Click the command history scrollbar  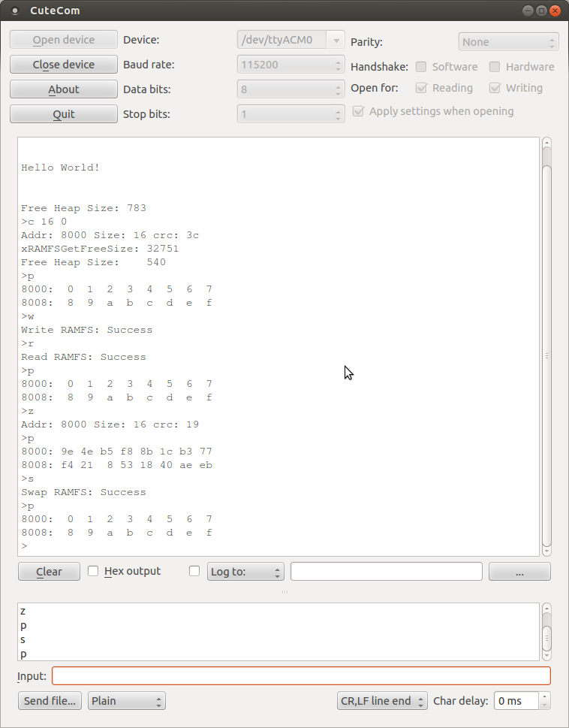(546, 631)
